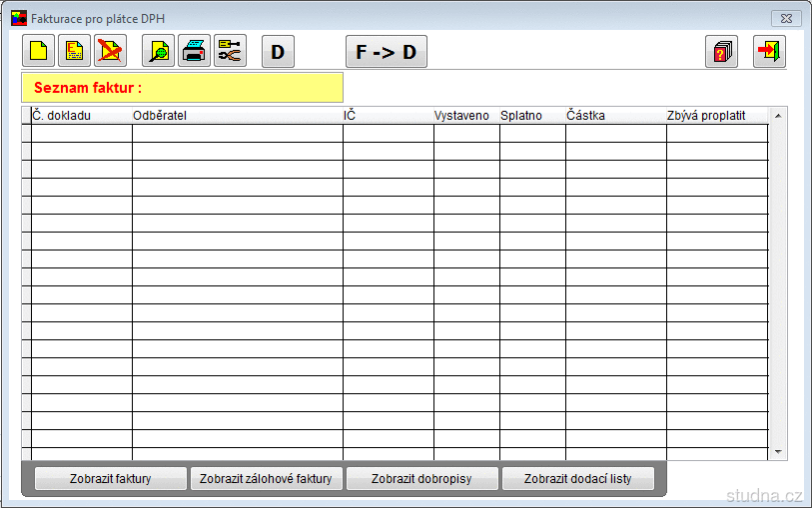
Task: Click the Odběratel column header
Action: pos(238,116)
